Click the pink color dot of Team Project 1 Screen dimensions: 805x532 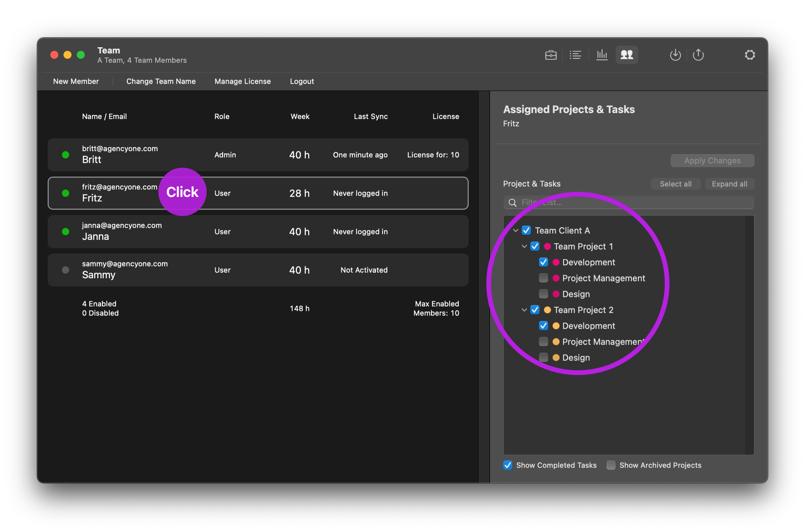[x=547, y=247]
